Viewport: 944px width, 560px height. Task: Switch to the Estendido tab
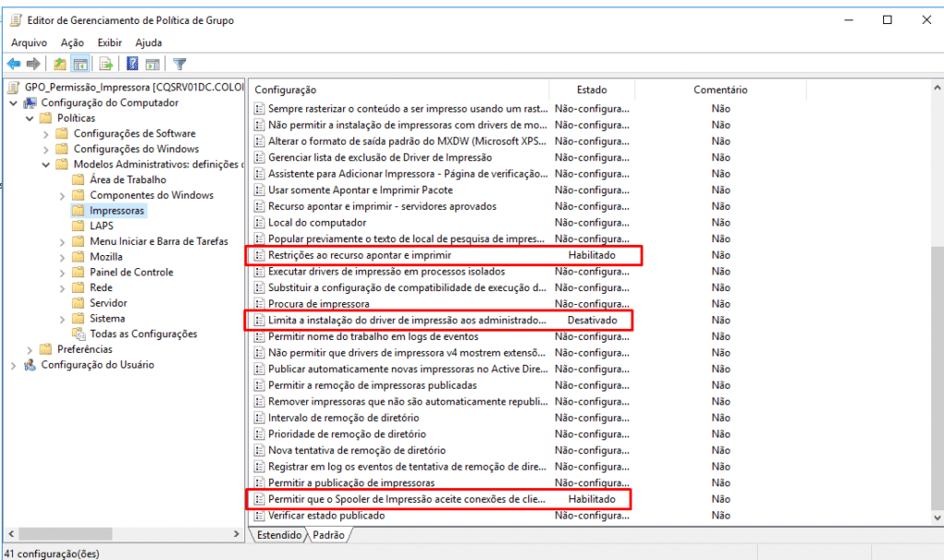coord(279,534)
